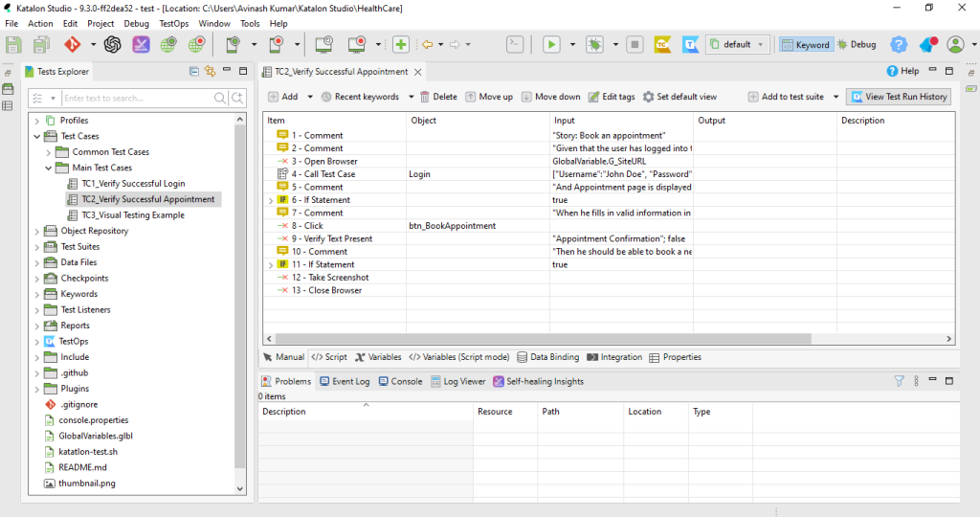Open the Console tab

coord(401,381)
